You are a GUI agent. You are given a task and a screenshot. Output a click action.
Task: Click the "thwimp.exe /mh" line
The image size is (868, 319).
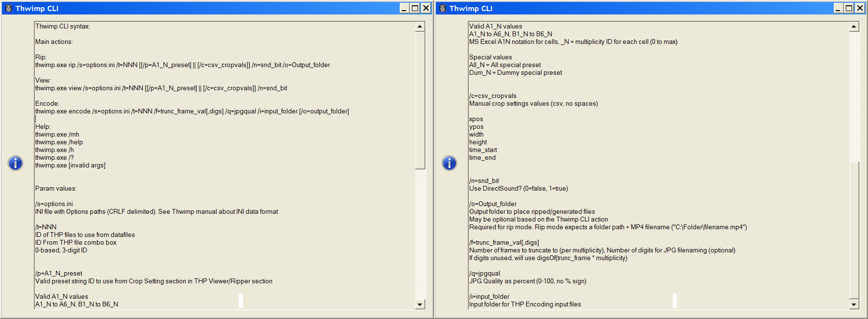[x=57, y=135]
